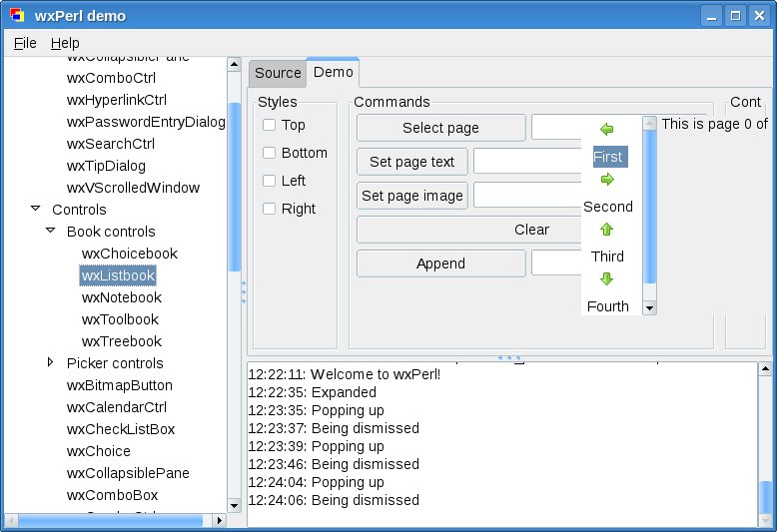777x532 pixels.
Task: Tick the Right style checkbox
Action: coord(270,209)
